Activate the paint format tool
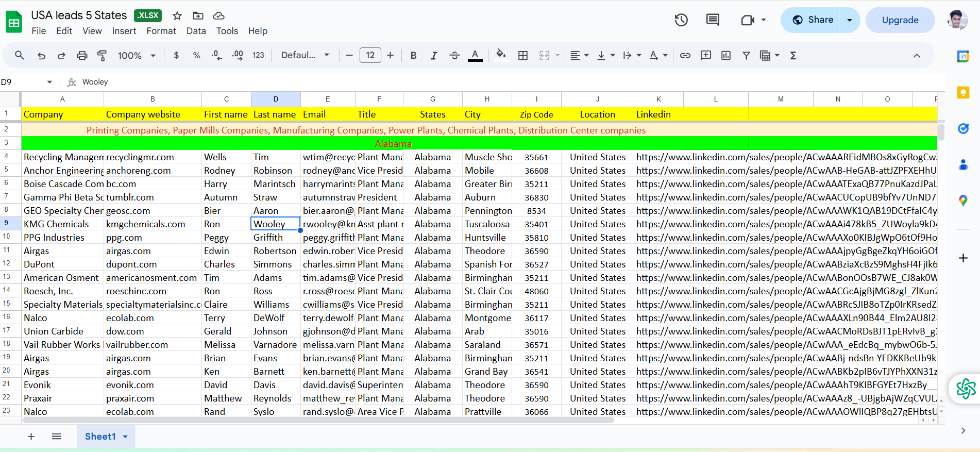This screenshot has height=452, width=980. point(102,55)
